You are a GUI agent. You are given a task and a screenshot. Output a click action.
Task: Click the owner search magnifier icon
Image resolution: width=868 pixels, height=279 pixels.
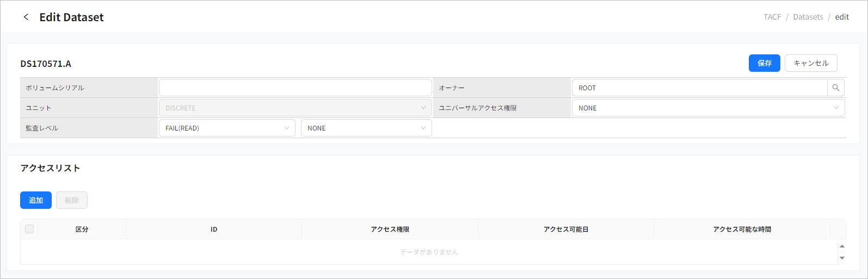click(835, 88)
